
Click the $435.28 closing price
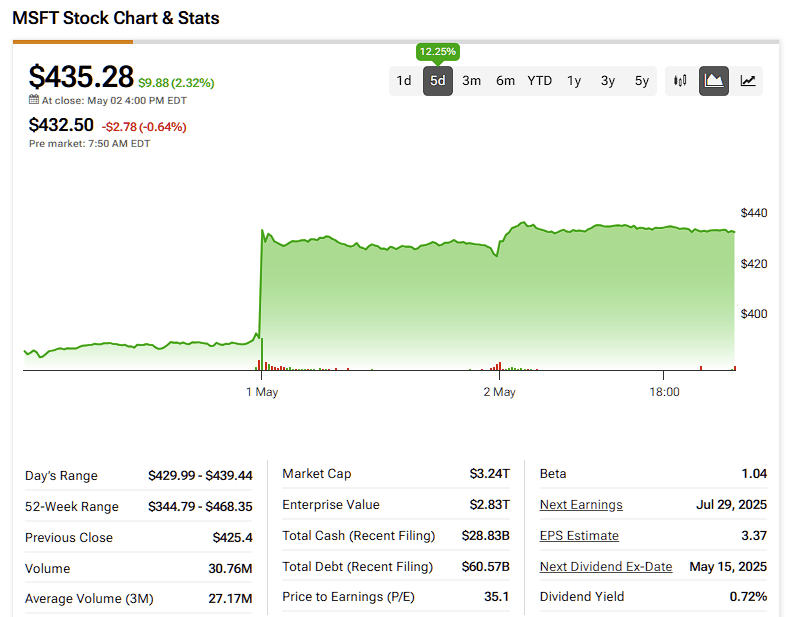81,77
